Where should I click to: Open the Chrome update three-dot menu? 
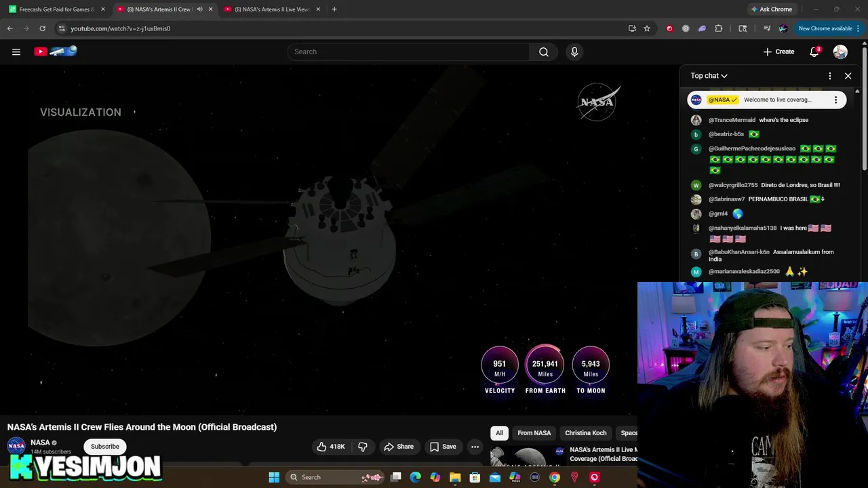pos(859,28)
